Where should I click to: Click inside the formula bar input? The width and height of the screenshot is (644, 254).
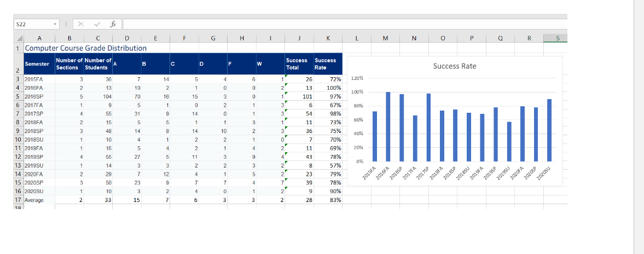click(x=345, y=24)
